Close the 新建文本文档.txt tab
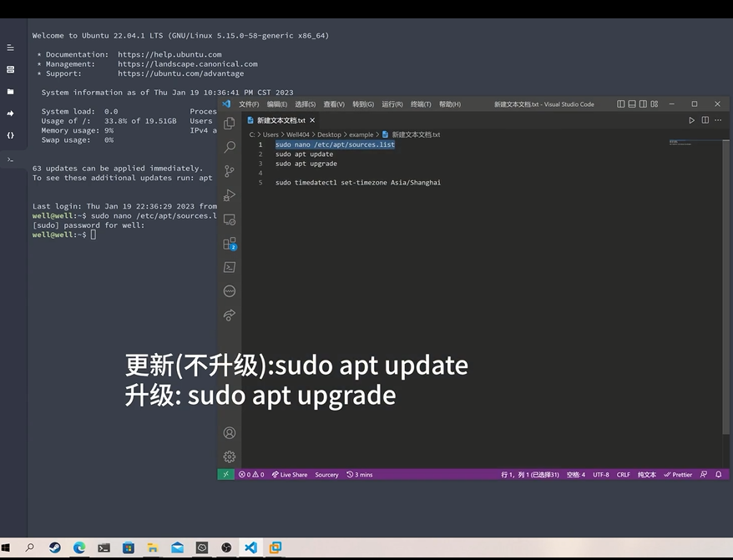This screenshot has height=560, width=733. [x=312, y=120]
